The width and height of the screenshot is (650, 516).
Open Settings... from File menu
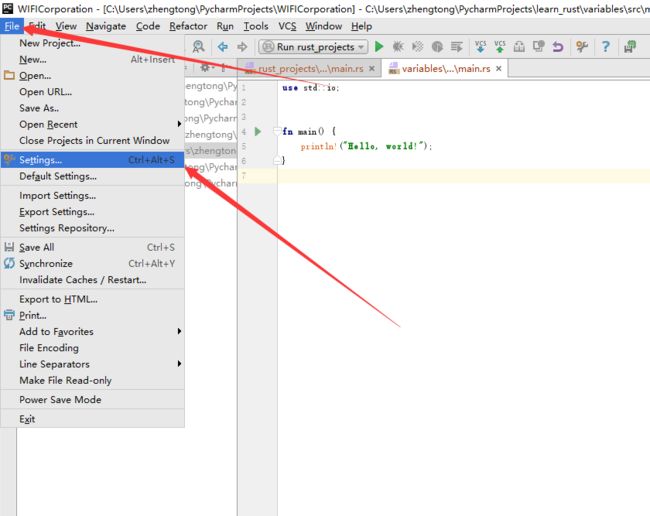click(92, 160)
